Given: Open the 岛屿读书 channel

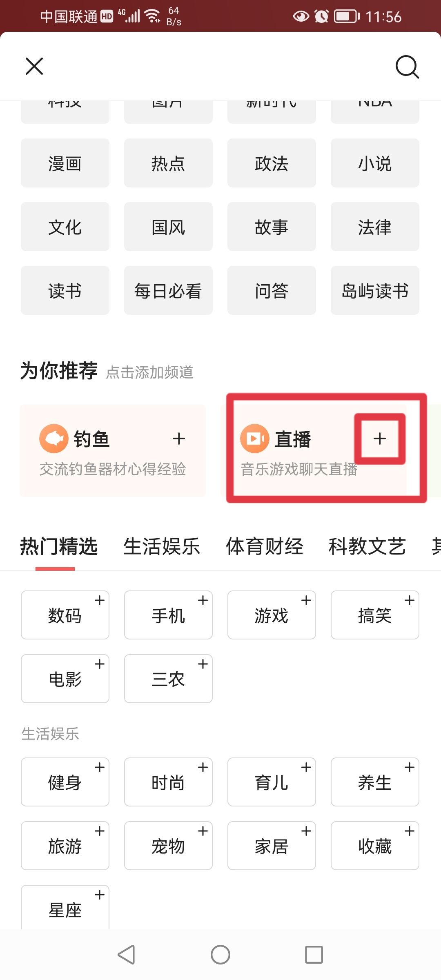Looking at the screenshot, I should point(374,290).
